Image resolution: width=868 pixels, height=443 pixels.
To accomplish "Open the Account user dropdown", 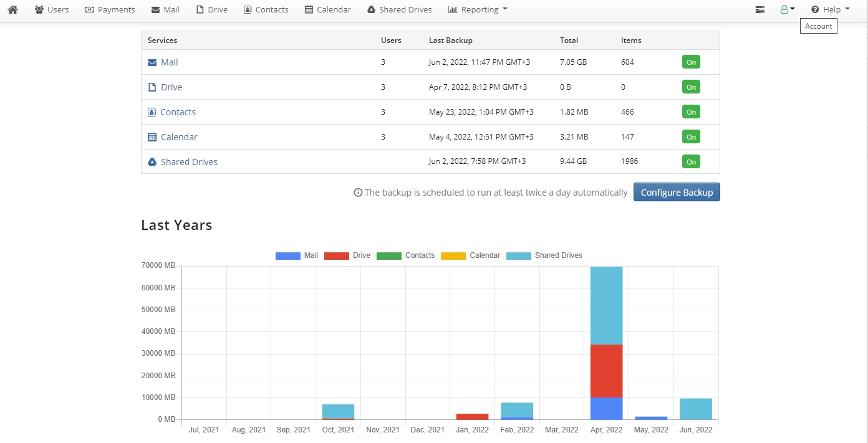I will coord(787,9).
